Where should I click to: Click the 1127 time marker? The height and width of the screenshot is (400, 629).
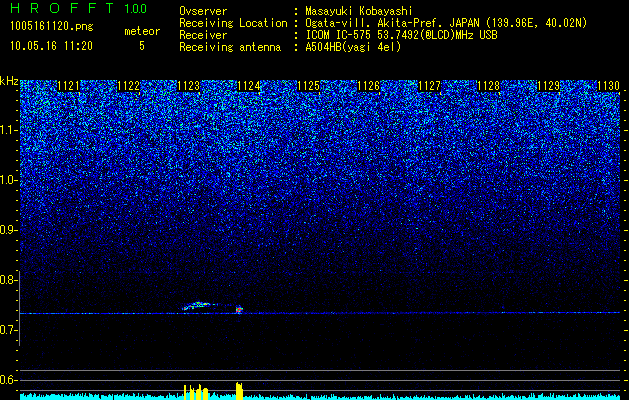click(x=429, y=86)
